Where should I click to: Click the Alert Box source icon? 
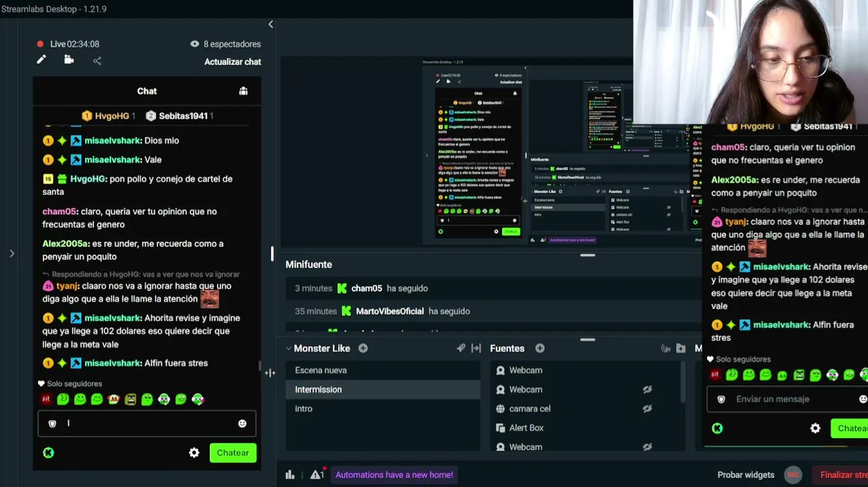tap(501, 428)
